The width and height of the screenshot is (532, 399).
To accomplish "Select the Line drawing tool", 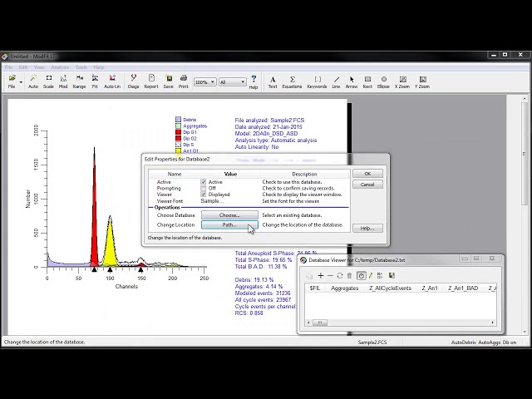I will (336, 82).
